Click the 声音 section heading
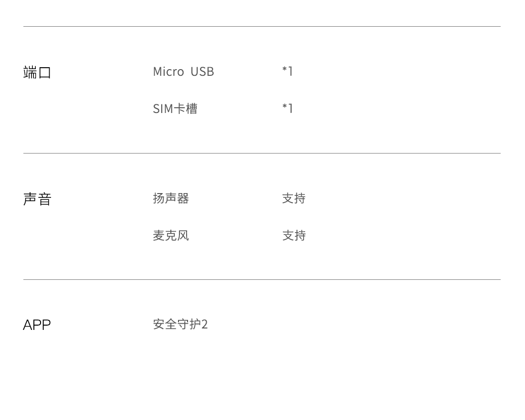 (37, 199)
